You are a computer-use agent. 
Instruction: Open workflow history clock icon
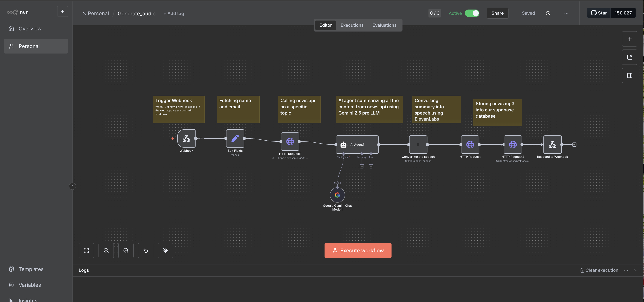point(548,13)
